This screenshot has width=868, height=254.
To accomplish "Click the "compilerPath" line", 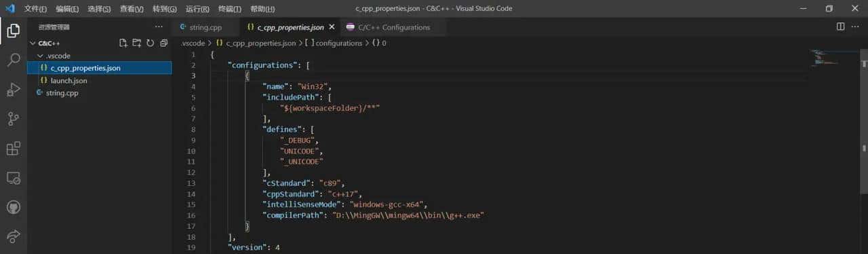I will (x=373, y=215).
